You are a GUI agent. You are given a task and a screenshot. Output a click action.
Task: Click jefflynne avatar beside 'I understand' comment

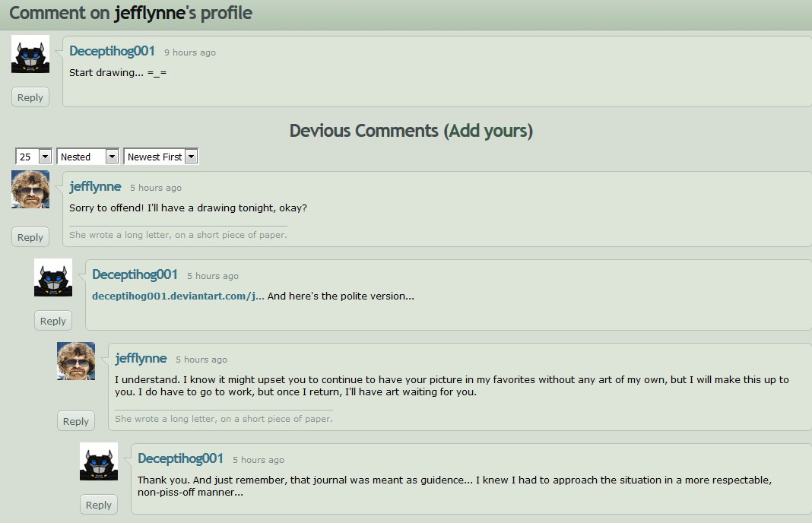[x=76, y=361]
